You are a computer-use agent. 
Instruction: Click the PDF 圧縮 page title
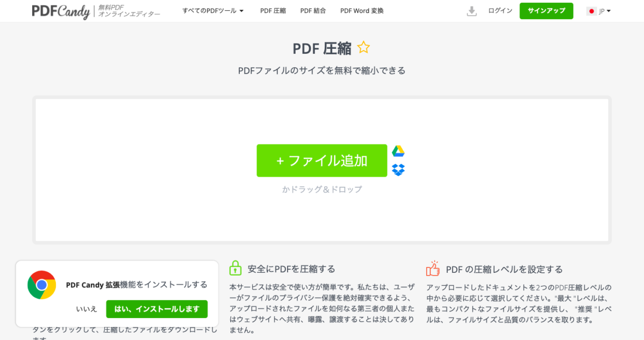322,48
